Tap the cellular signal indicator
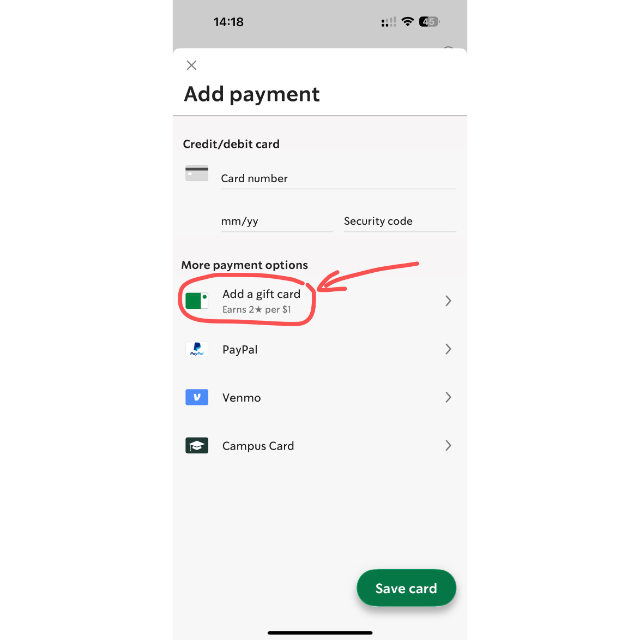 [x=388, y=22]
